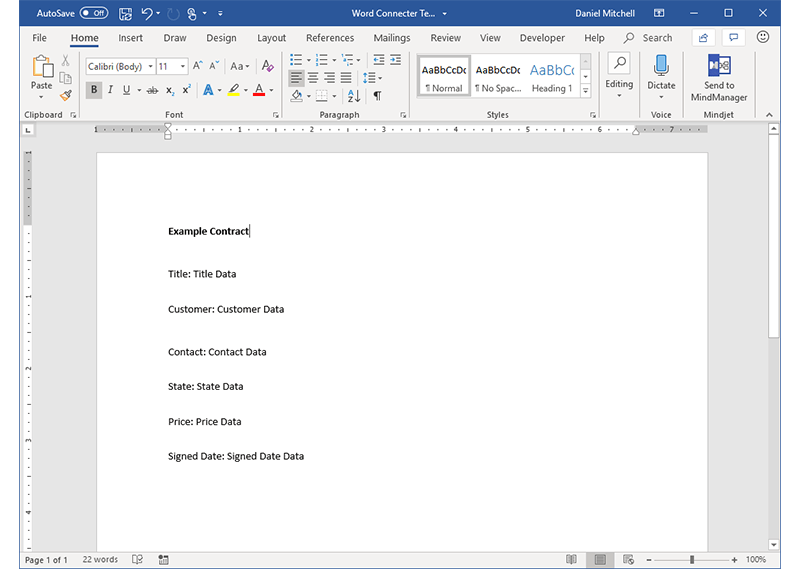Toggle Show/Hide paragraph marks

pos(378,95)
